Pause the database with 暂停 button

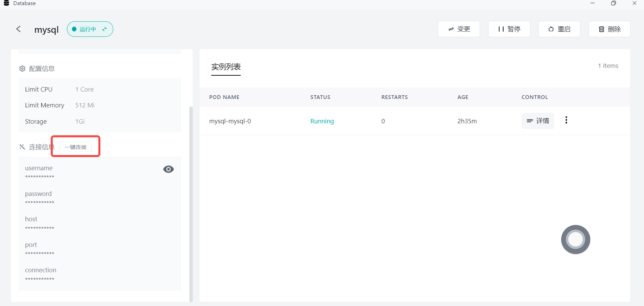[x=509, y=29]
